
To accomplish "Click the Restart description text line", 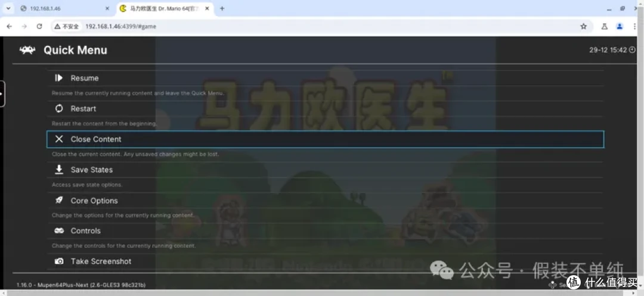I will tap(104, 124).
